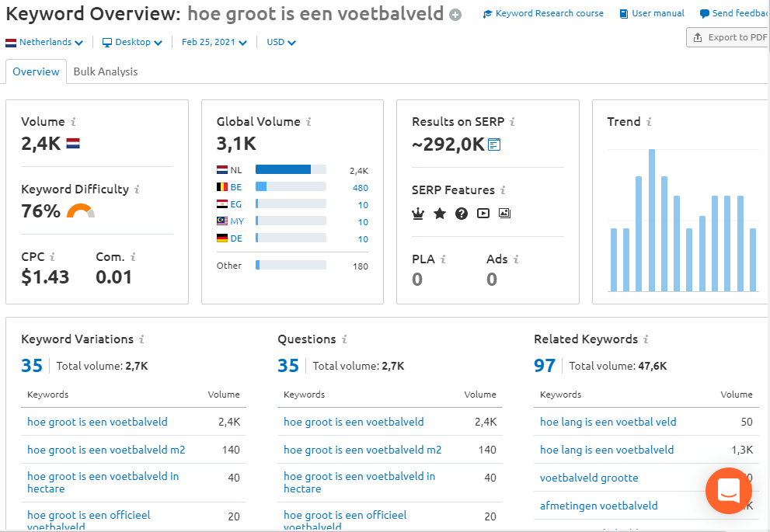Open 'afmetingen voetbalveld' related keyword

598,506
